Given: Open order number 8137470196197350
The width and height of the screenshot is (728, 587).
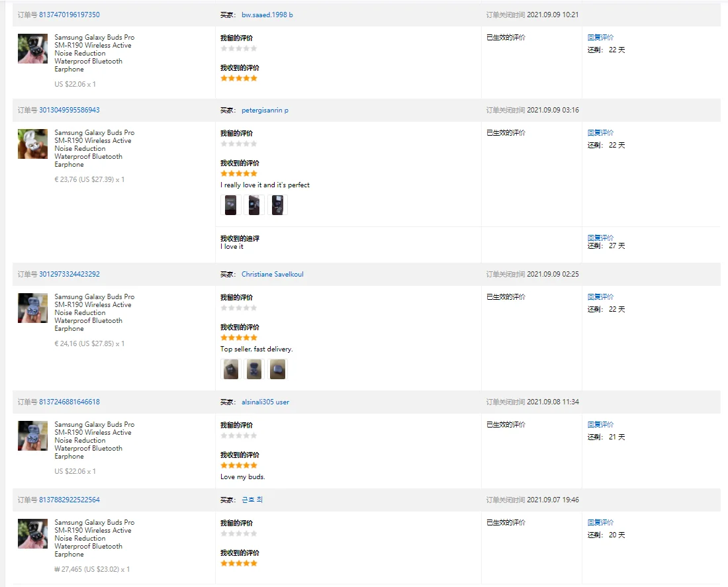Looking at the screenshot, I should [69, 15].
